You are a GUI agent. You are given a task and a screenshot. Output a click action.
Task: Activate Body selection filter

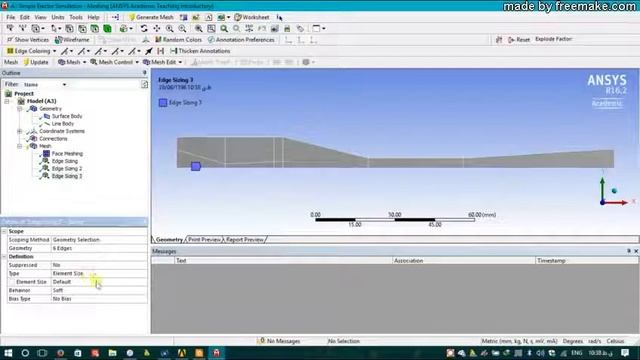coord(107,29)
